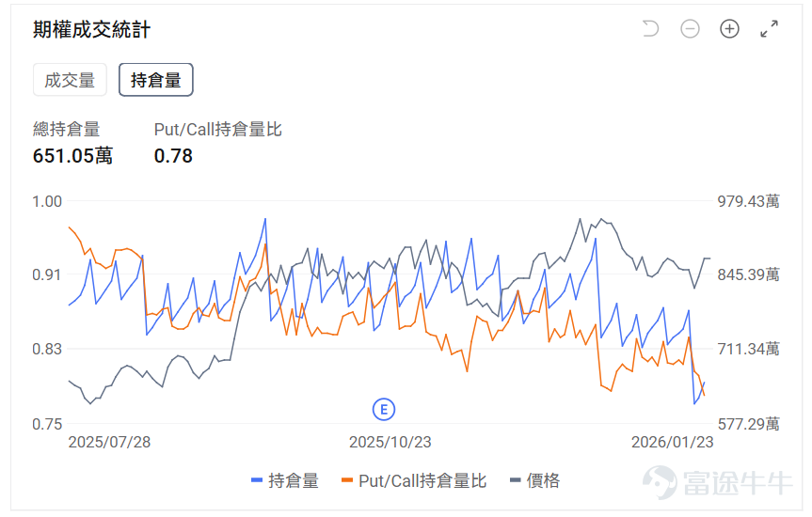Toggle the 價格 grey legend series
Viewport: 812px width, 517px height.
point(535,480)
